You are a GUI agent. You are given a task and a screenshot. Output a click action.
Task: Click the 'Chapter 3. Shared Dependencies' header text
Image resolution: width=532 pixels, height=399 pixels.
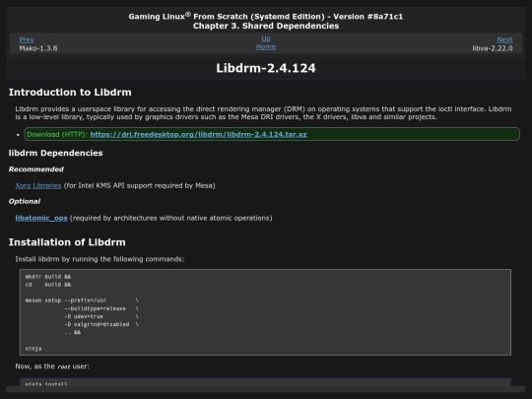pyautogui.click(x=266, y=27)
